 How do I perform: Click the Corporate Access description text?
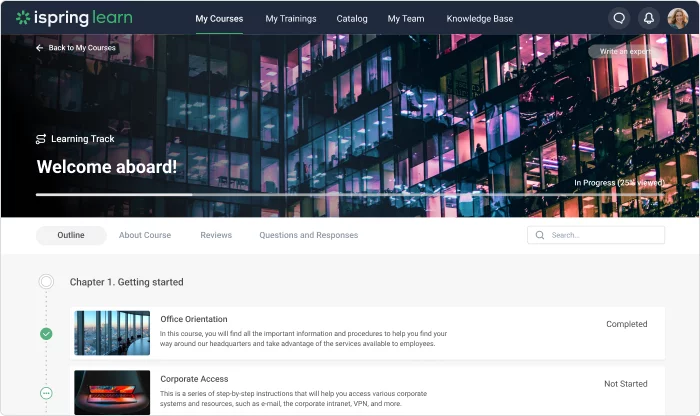(294, 399)
